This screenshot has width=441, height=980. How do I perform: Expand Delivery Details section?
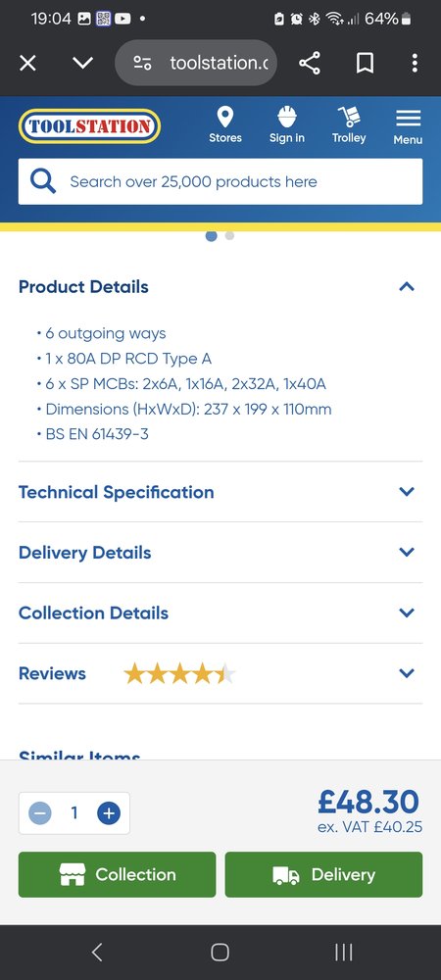tap(220, 553)
